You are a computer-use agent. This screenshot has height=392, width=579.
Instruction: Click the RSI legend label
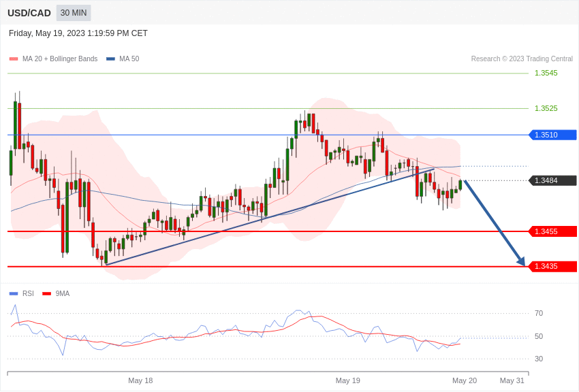(x=28, y=293)
